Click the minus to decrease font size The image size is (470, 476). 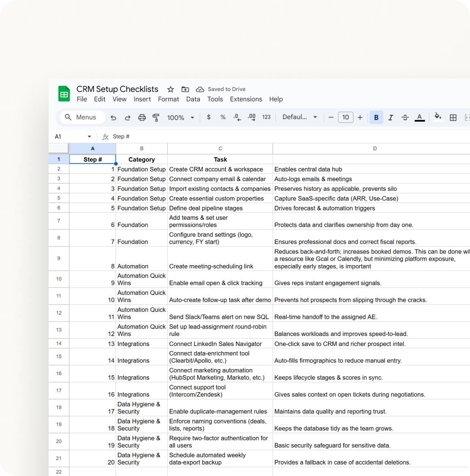[x=331, y=117]
